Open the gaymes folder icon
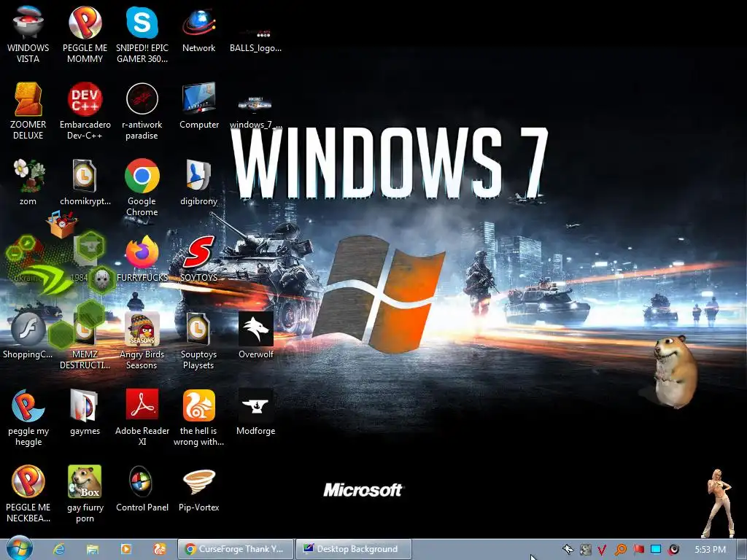Screen dimensions: 747x560 [85, 413]
